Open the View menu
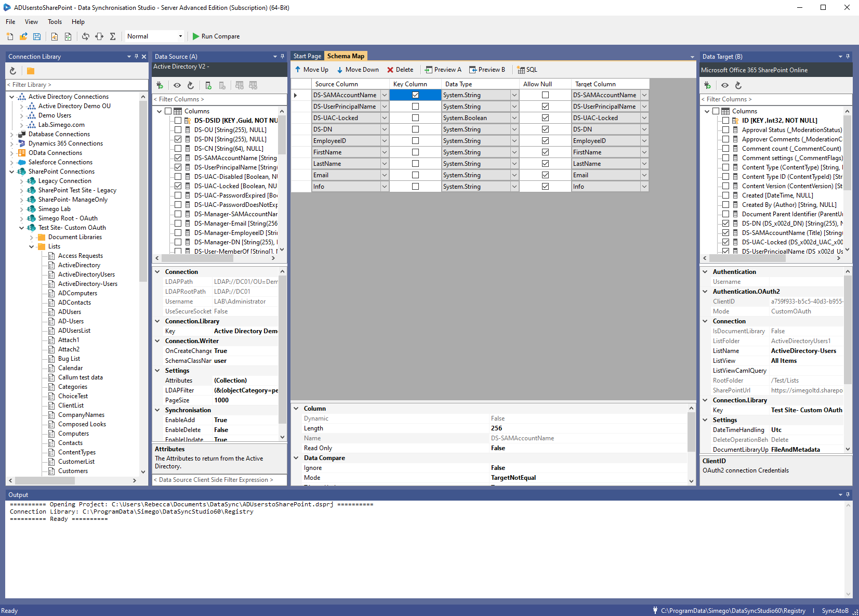This screenshot has height=616, width=859. 31,22
